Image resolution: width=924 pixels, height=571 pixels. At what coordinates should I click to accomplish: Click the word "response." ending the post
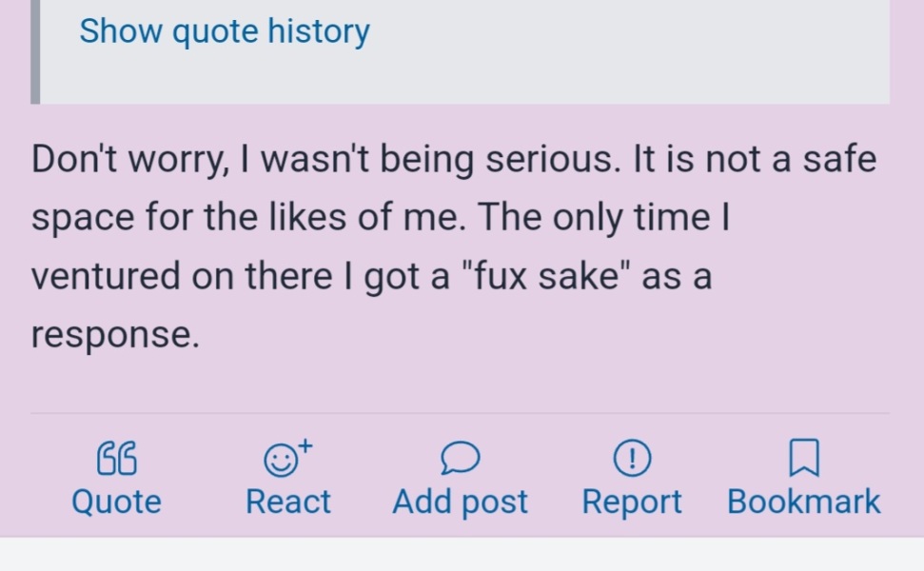(x=115, y=335)
